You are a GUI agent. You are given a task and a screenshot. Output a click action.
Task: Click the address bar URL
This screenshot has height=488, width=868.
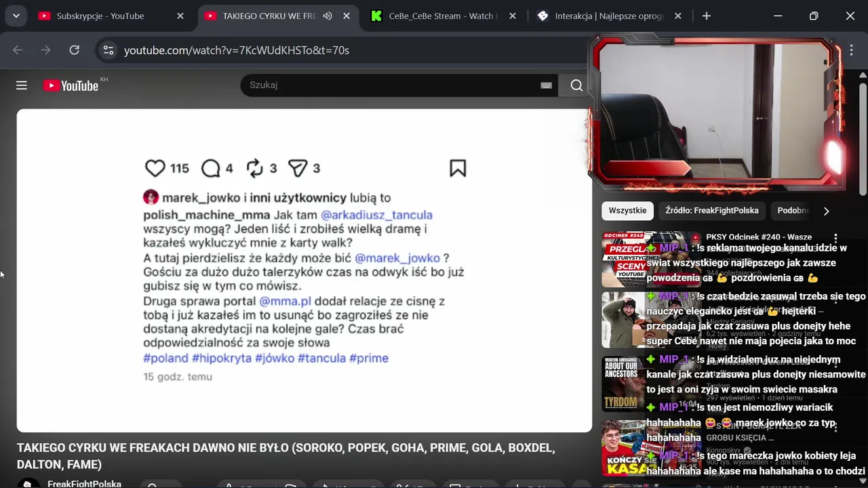pyautogui.click(x=237, y=50)
